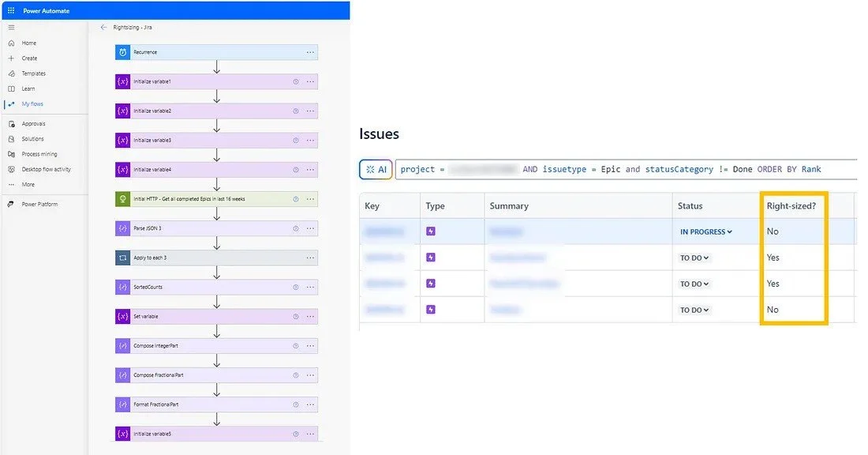The image size is (868, 455).
Task: Open Power Platform link in the sidebar
Action: (39, 204)
